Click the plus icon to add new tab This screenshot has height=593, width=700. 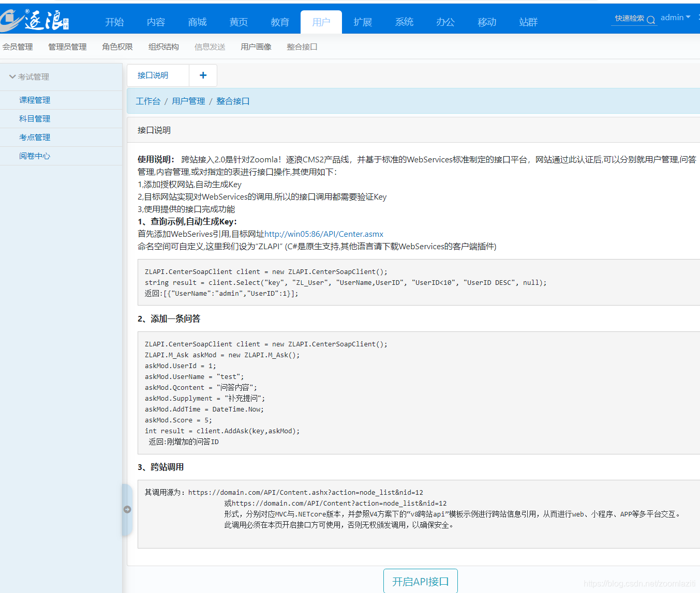(203, 75)
